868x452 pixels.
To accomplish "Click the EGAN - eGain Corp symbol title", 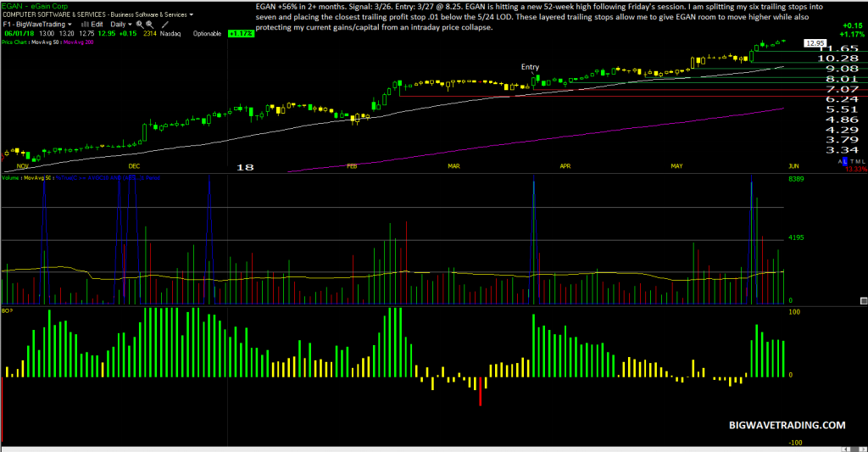I will pyautogui.click(x=34, y=6).
